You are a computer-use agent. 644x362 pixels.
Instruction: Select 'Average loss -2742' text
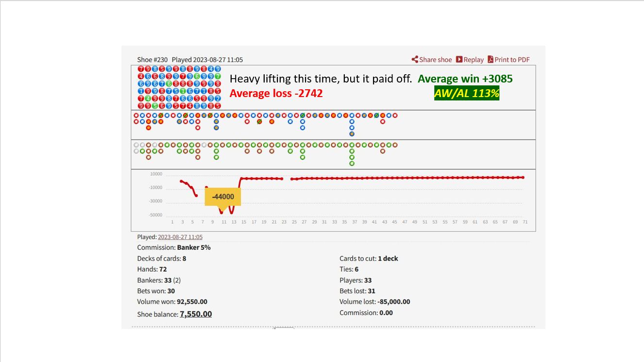(x=276, y=93)
